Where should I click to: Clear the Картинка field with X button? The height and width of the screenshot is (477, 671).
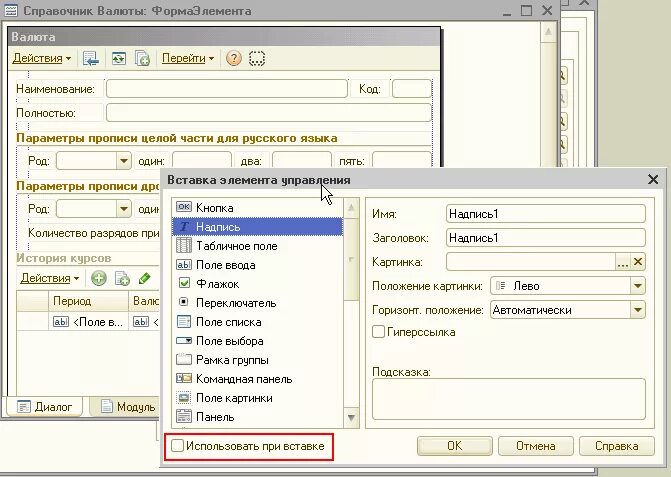pos(638,262)
